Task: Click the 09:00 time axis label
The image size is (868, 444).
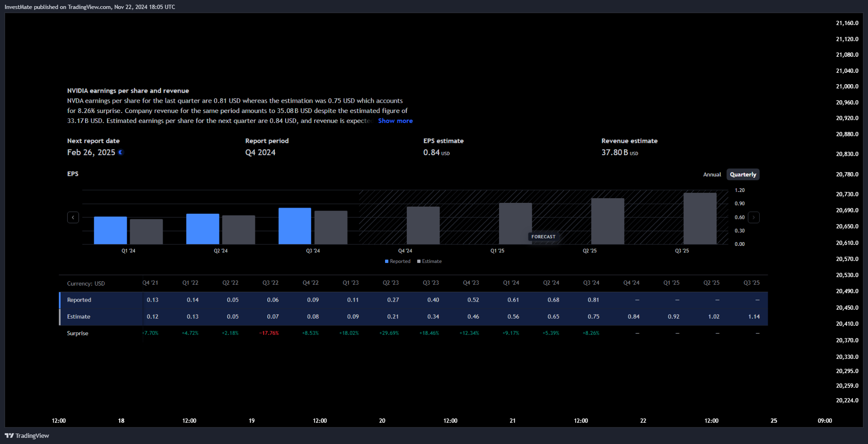Action: coord(825,421)
